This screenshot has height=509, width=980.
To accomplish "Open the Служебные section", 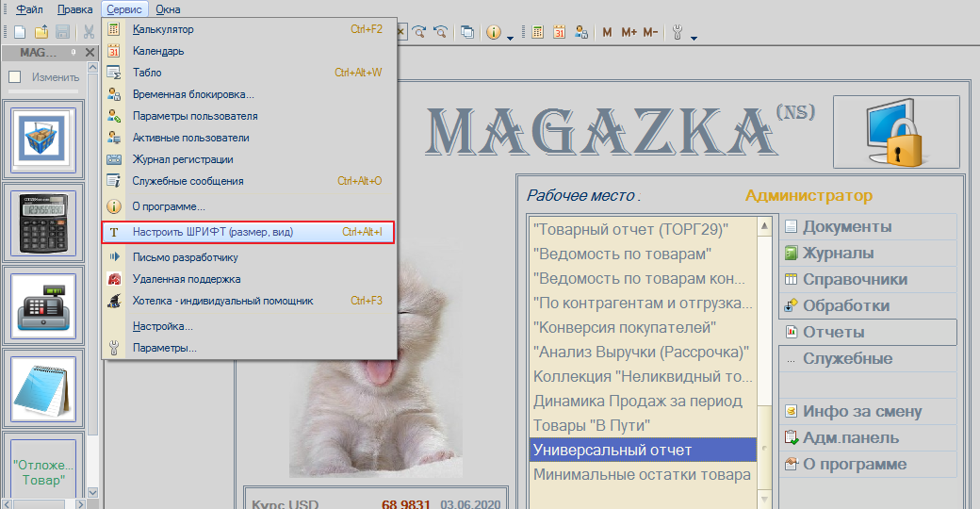I will 868,358.
